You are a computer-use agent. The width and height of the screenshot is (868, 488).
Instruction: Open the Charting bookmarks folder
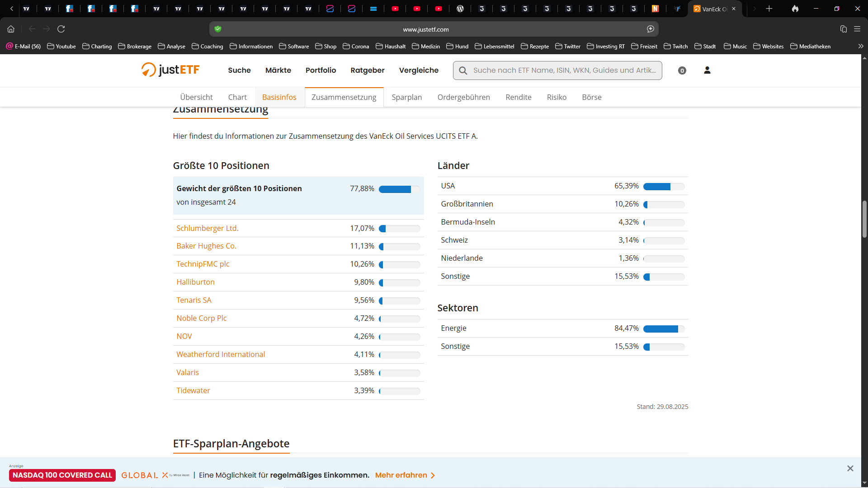coord(97,46)
